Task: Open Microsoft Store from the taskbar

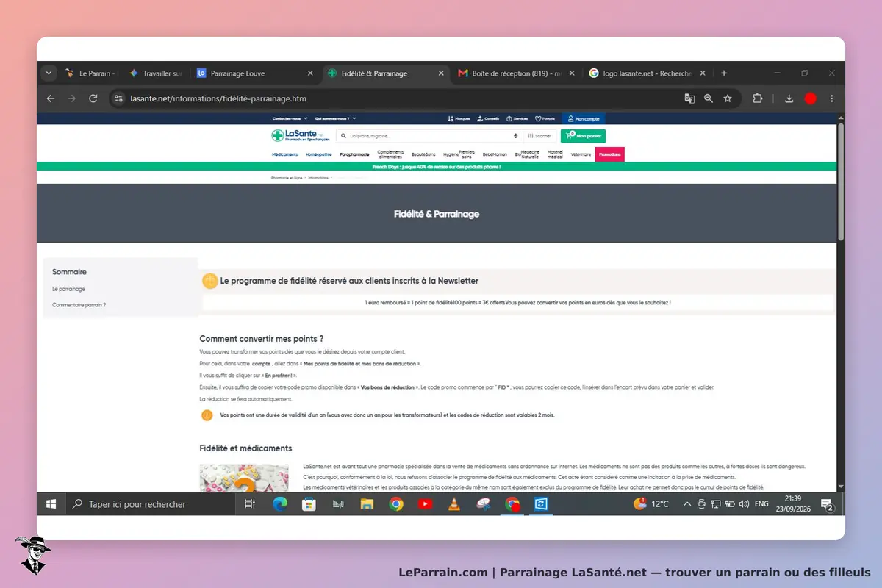Action: click(x=309, y=504)
